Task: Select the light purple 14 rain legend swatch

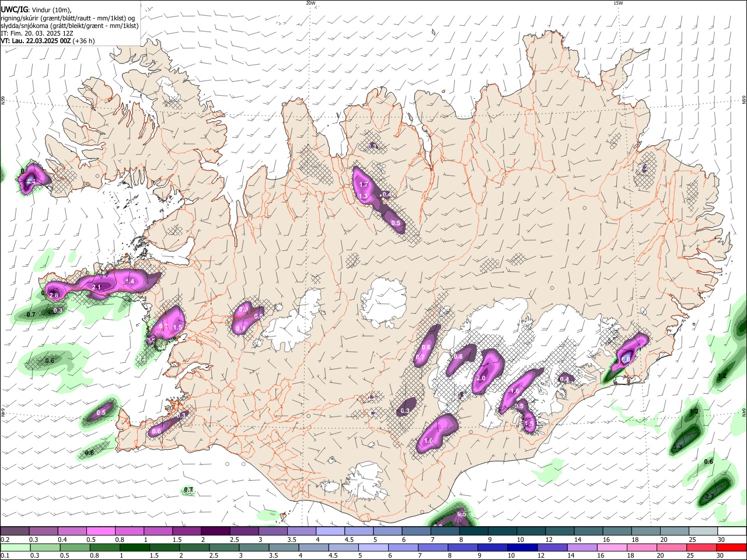Action: click(x=581, y=547)
